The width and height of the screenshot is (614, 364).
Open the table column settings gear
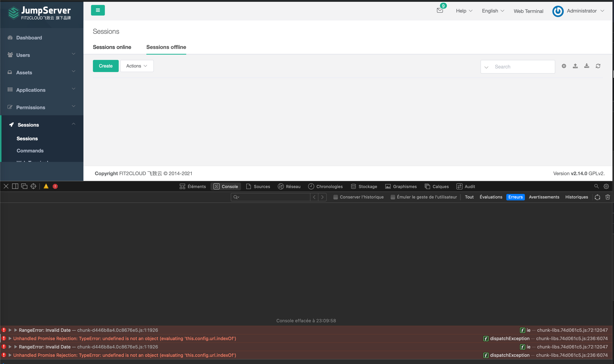pyautogui.click(x=564, y=66)
